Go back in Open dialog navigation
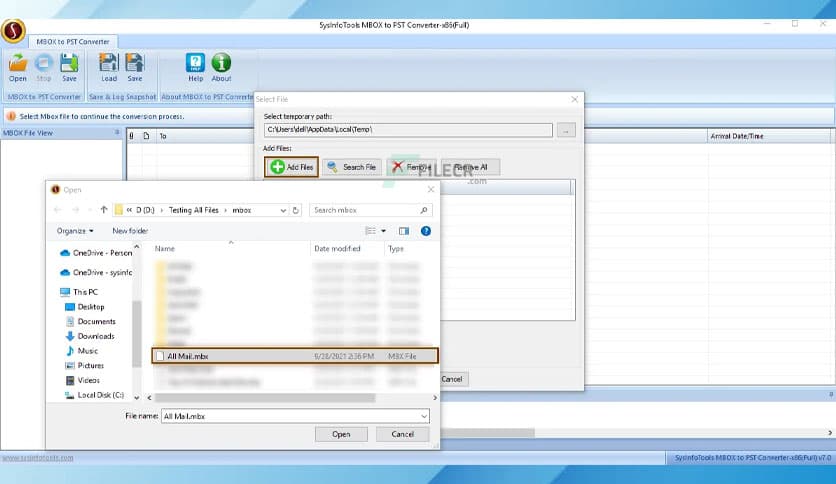836x484 pixels. coord(58,210)
